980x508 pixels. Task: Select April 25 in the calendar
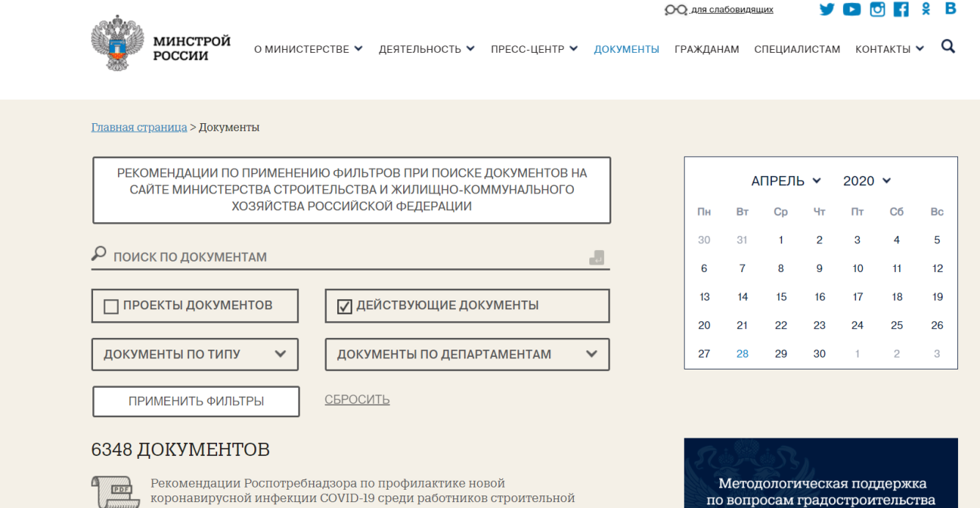point(897,325)
